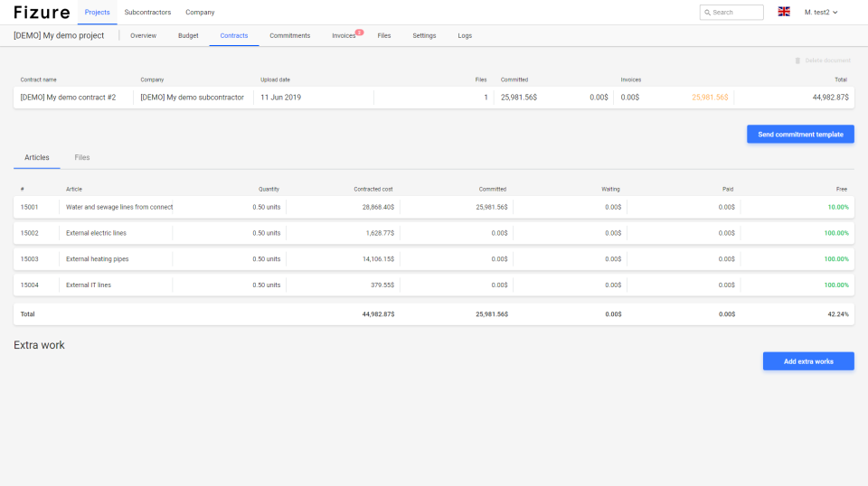868x486 pixels.
Task: Click Water and sewage lines article
Action: 119,208
